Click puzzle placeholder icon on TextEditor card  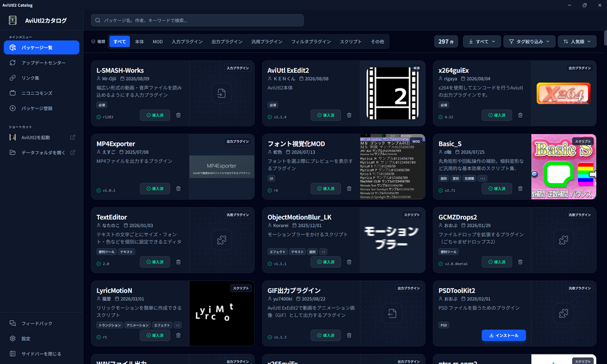tap(222, 240)
